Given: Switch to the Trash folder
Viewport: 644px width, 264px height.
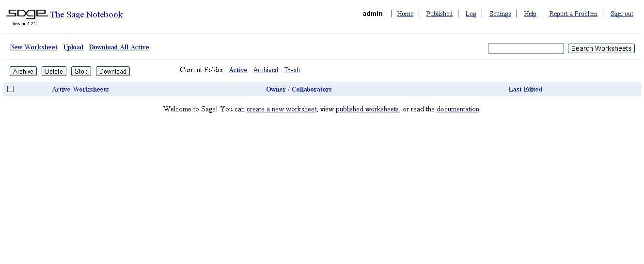Looking at the screenshot, I should coord(292,70).
